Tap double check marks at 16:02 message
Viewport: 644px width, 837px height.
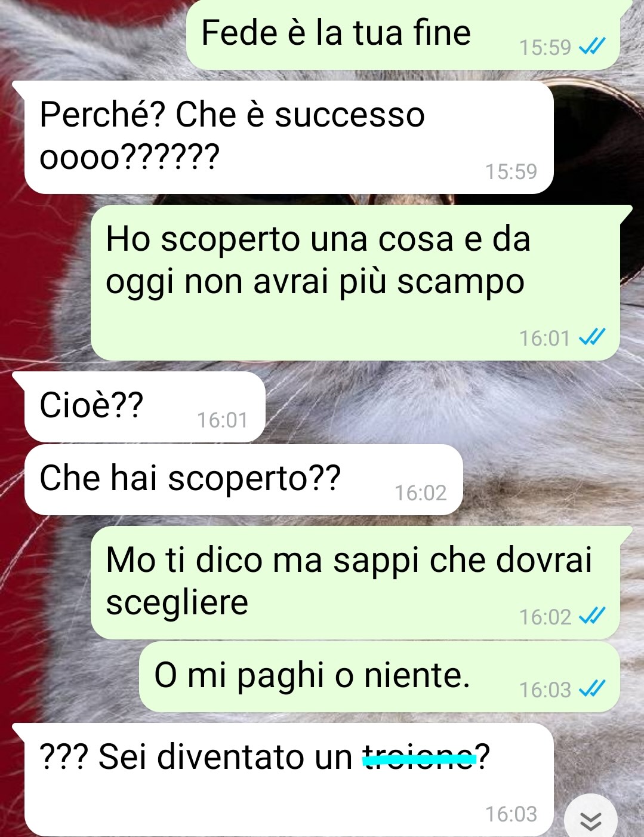click(x=593, y=616)
